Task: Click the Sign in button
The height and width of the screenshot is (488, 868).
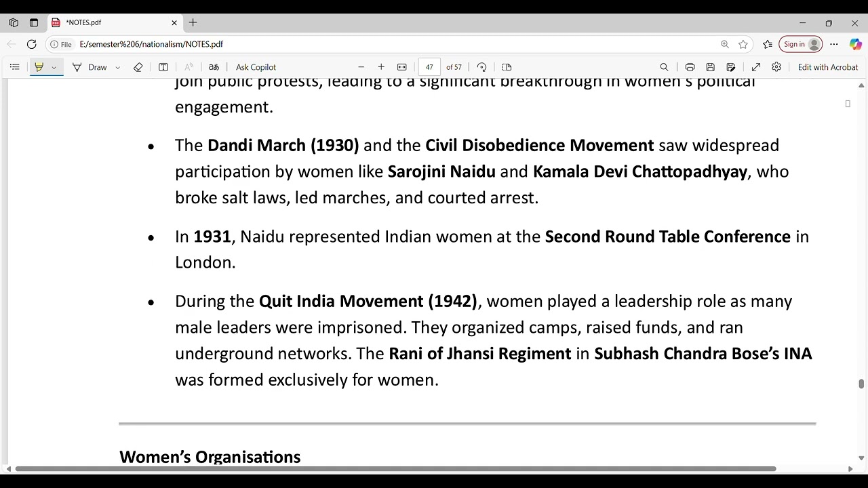Action: click(801, 44)
